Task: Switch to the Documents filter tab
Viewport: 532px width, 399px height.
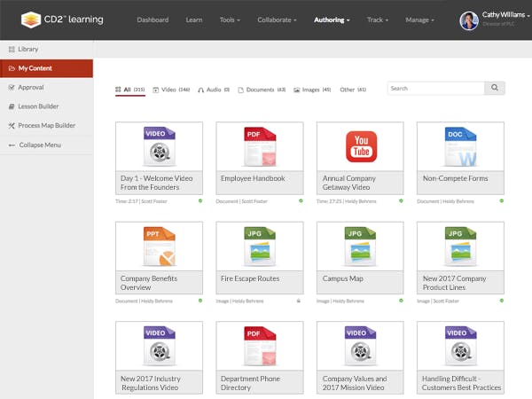Action: click(262, 90)
